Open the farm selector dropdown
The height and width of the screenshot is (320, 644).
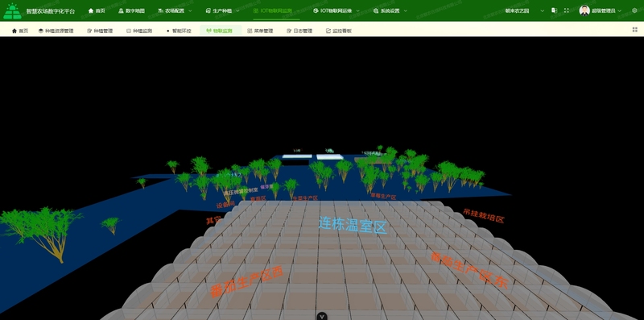click(525, 10)
